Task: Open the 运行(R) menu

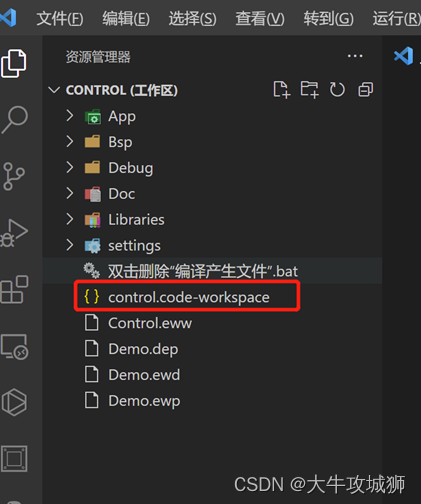Action: click(397, 18)
